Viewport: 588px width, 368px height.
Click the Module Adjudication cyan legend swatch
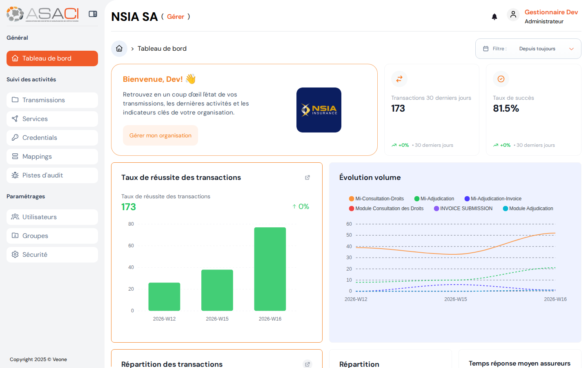point(505,209)
